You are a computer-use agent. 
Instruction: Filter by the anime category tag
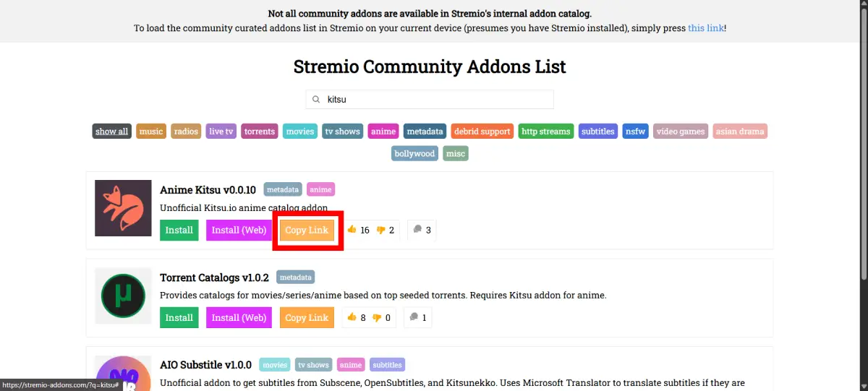tap(383, 132)
